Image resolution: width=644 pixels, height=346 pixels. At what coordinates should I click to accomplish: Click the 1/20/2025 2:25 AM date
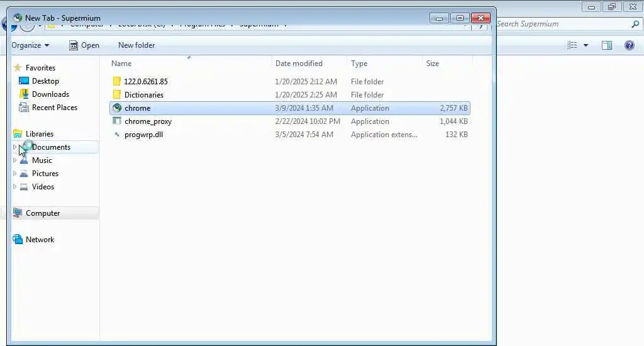click(306, 94)
